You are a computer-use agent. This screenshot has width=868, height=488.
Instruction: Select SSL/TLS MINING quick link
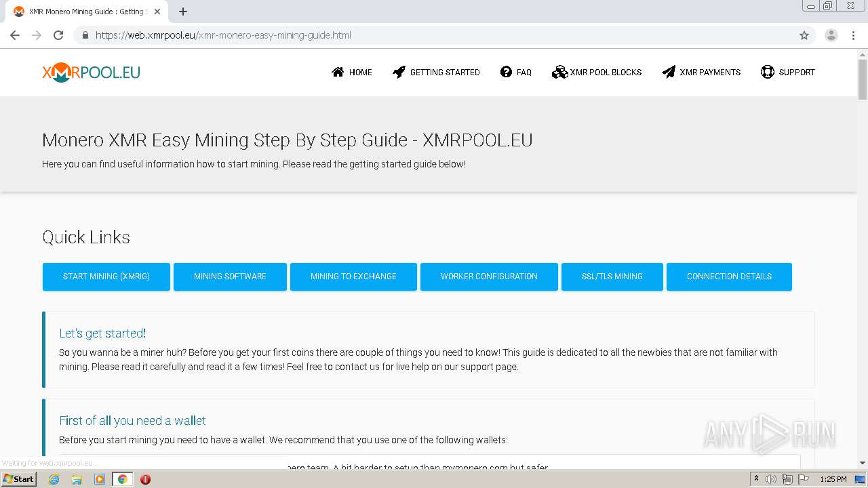click(612, 277)
